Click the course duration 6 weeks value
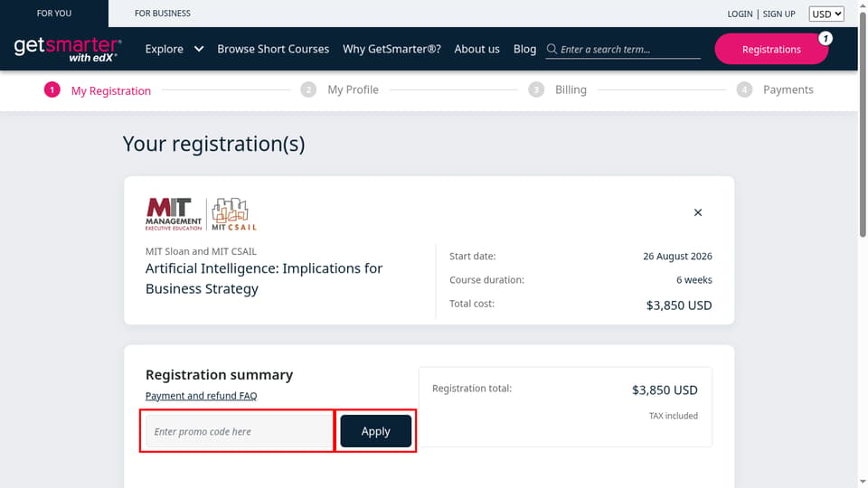 point(694,280)
